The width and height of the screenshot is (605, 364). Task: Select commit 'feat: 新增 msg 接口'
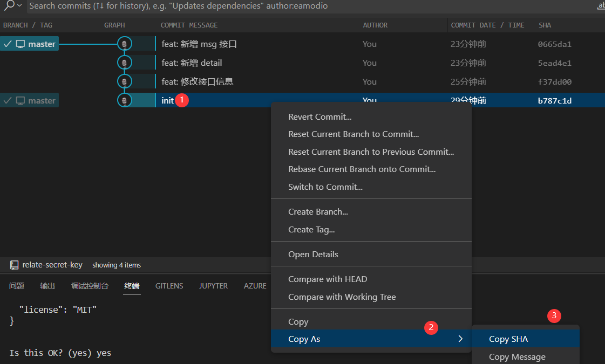coord(199,44)
